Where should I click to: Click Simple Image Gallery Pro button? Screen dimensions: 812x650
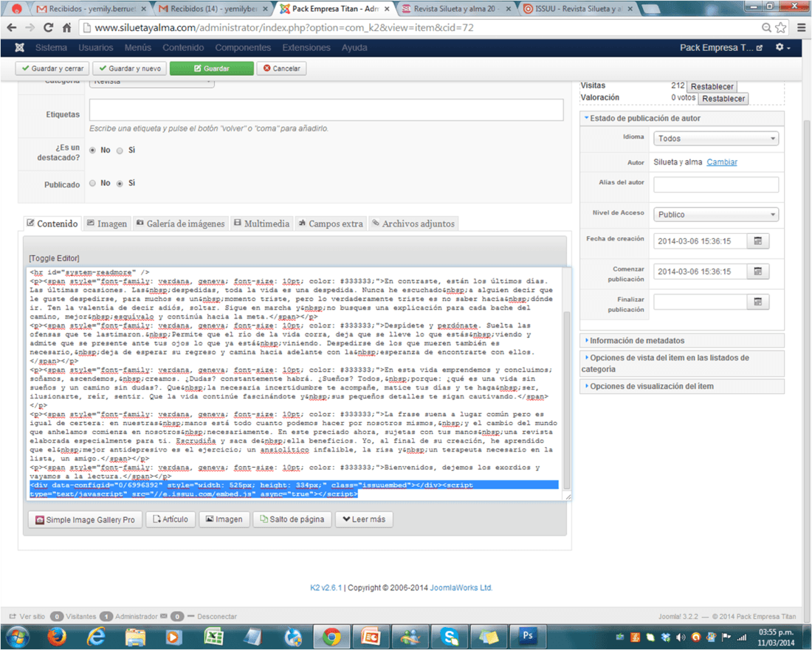point(85,519)
